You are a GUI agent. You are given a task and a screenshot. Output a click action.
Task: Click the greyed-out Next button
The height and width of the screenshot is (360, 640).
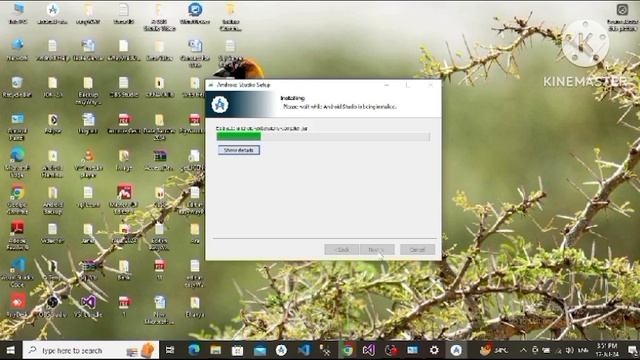(x=377, y=249)
